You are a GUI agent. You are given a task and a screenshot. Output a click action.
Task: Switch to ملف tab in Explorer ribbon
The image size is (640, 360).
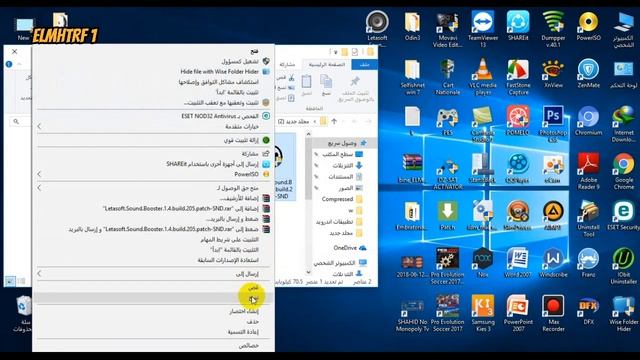pyautogui.click(x=364, y=64)
